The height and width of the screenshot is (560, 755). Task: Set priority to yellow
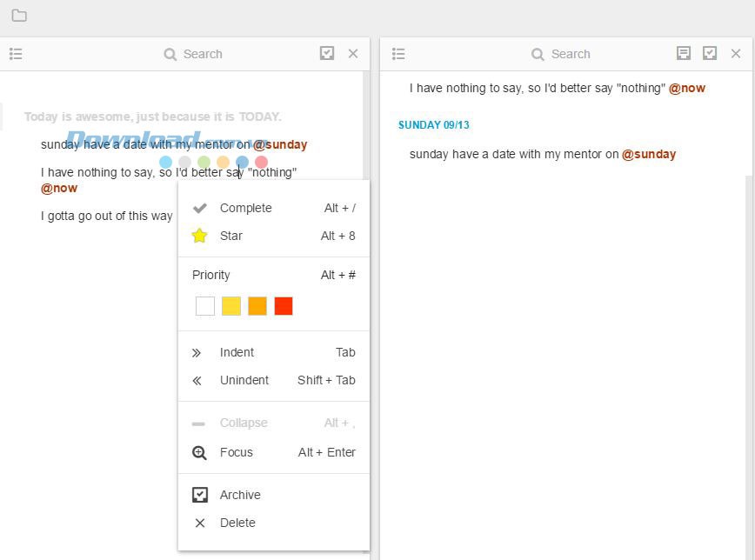click(x=231, y=306)
